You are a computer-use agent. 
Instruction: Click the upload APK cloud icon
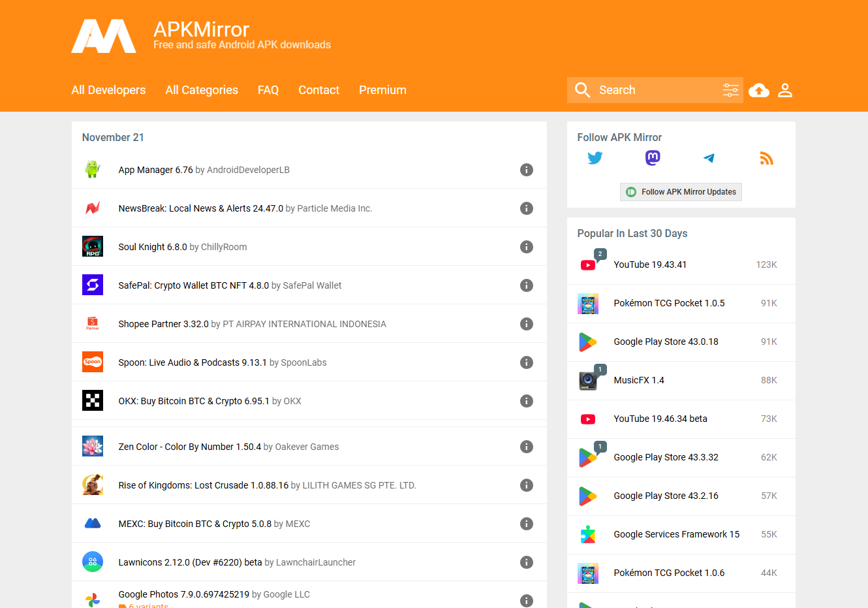coord(758,90)
